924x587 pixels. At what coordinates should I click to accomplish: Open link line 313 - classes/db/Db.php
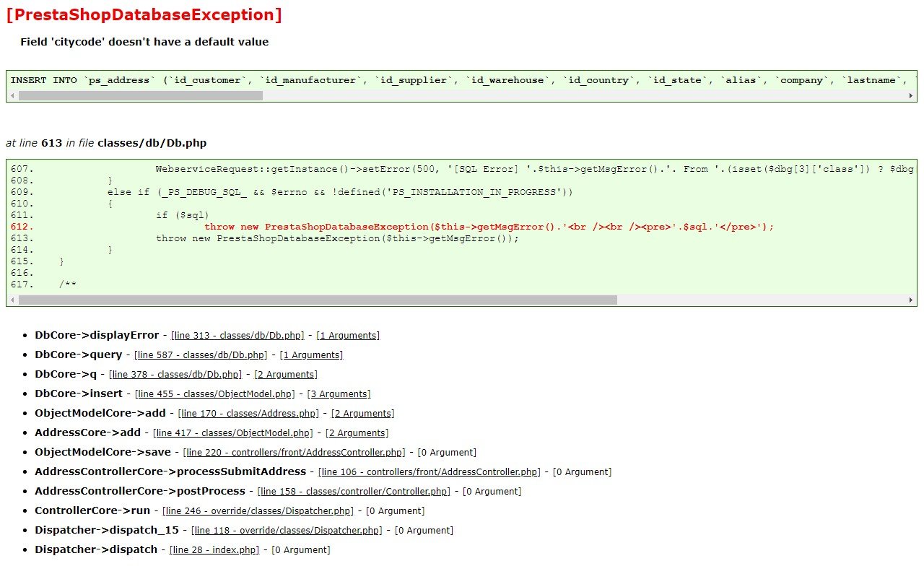(x=237, y=336)
